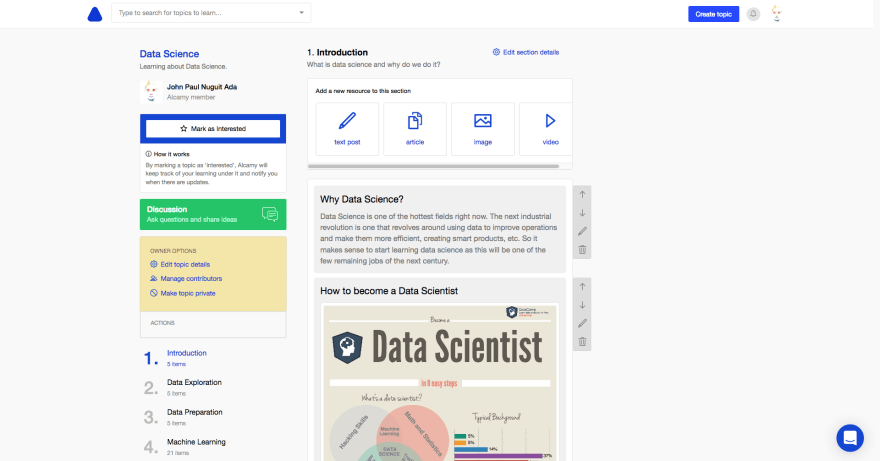Open the Data Science topic title
Viewport: 880px width, 461px height.
click(169, 54)
